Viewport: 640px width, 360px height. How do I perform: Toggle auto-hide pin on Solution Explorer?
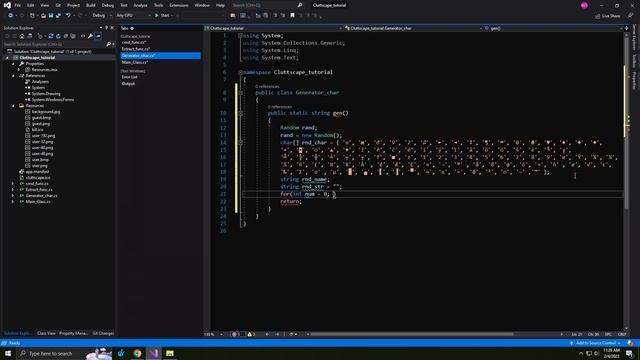tap(107, 28)
